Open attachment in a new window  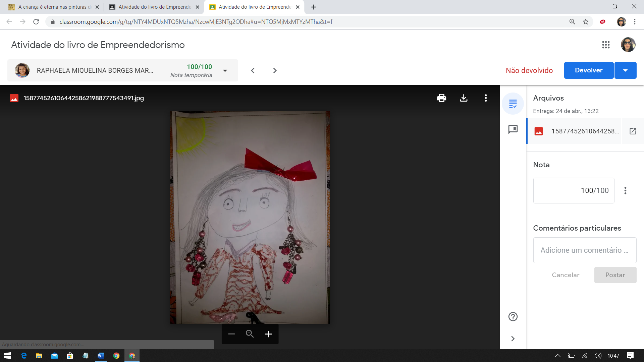[633, 131]
